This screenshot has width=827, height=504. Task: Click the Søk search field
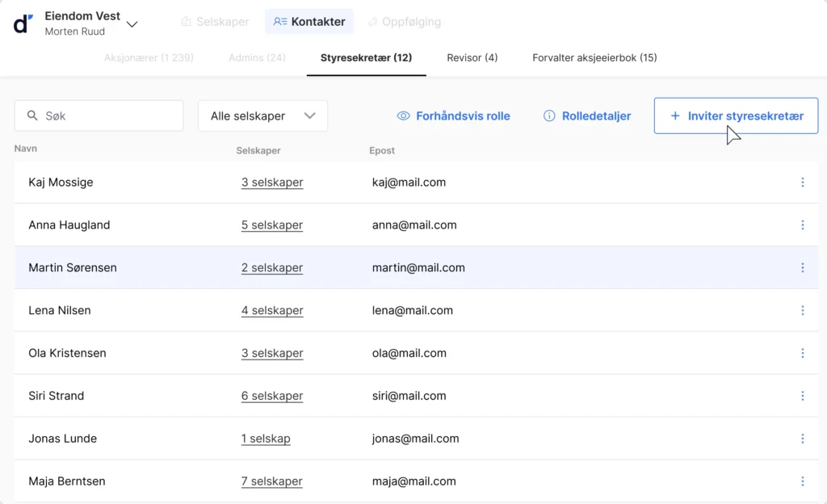[99, 116]
